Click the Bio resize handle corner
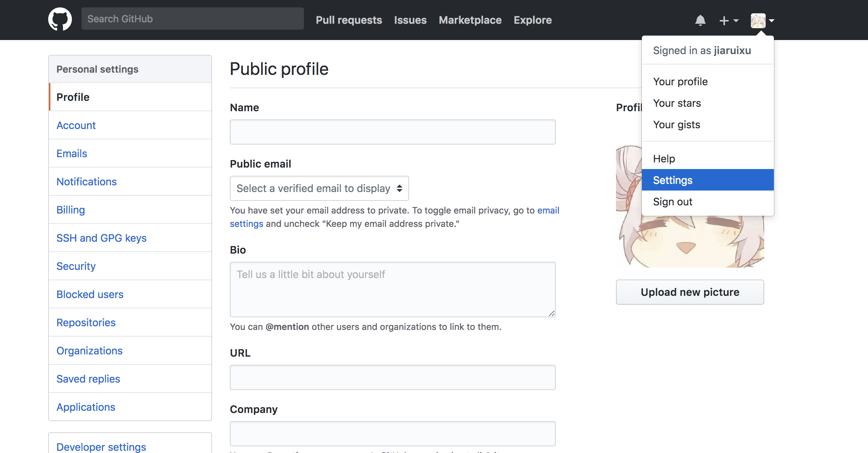This screenshot has width=868, height=453. pos(551,313)
